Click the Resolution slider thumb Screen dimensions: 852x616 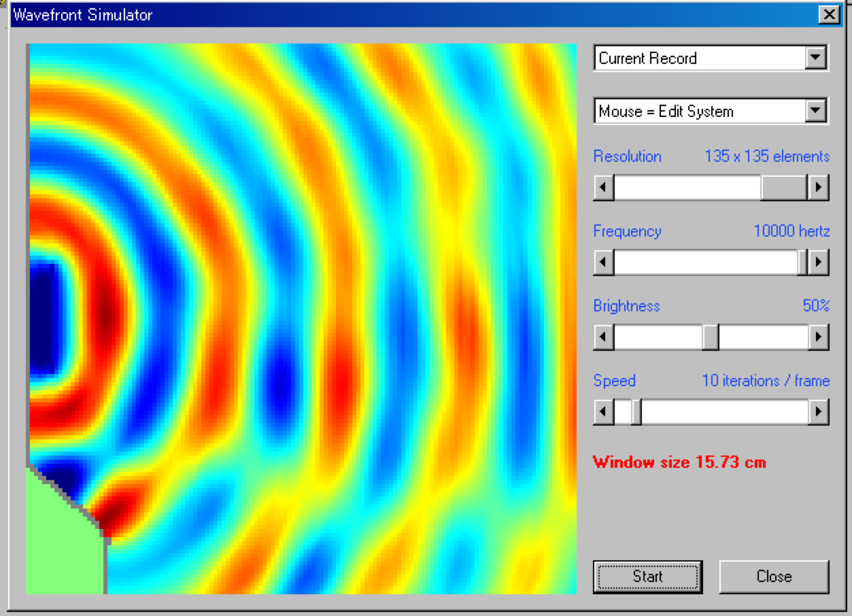784,187
